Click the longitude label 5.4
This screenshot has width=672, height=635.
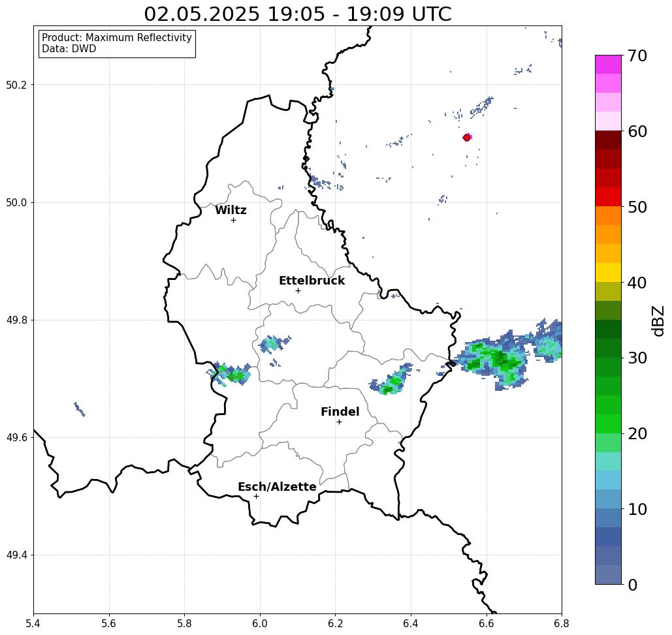pos(33,623)
